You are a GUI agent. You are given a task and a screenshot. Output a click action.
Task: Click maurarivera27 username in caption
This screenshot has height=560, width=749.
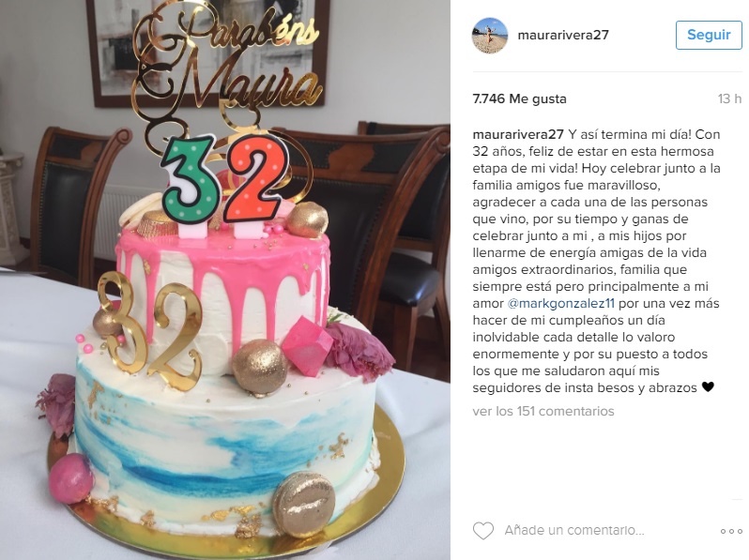pyautogui.click(x=518, y=134)
